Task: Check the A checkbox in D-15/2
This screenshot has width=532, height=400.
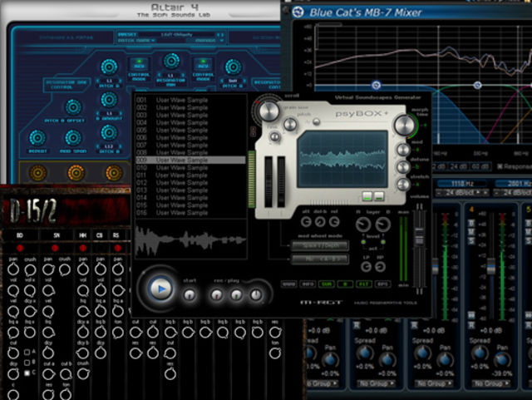Action: 27,353
